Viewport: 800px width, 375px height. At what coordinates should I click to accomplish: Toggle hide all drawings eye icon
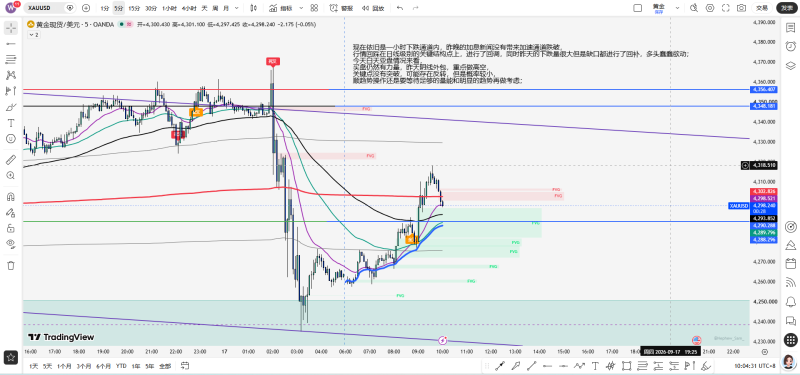tap(10, 244)
